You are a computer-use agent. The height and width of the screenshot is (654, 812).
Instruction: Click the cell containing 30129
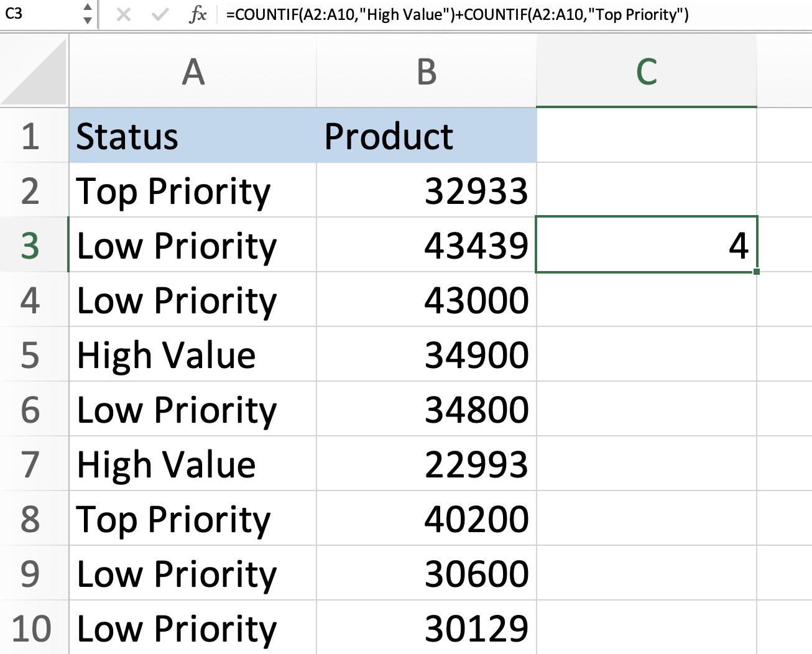pyautogui.click(x=427, y=627)
